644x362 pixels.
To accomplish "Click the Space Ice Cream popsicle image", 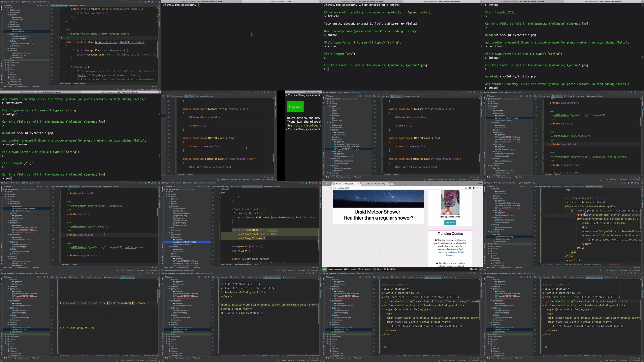I will tap(450, 202).
